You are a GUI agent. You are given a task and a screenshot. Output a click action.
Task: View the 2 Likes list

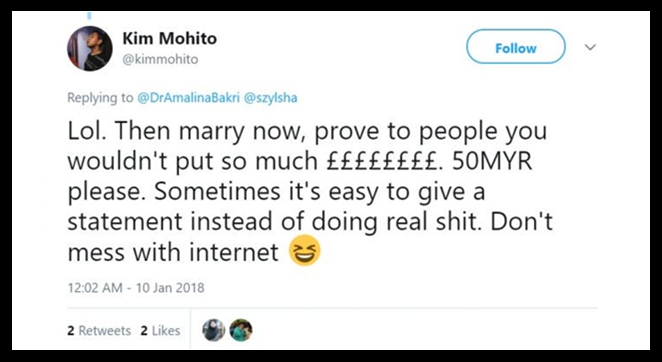click(x=160, y=330)
